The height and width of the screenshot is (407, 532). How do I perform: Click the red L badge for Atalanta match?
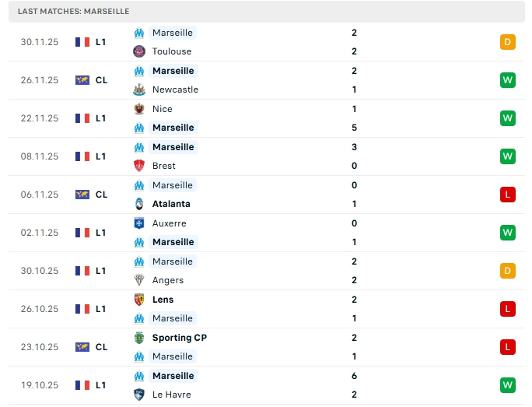(508, 195)
